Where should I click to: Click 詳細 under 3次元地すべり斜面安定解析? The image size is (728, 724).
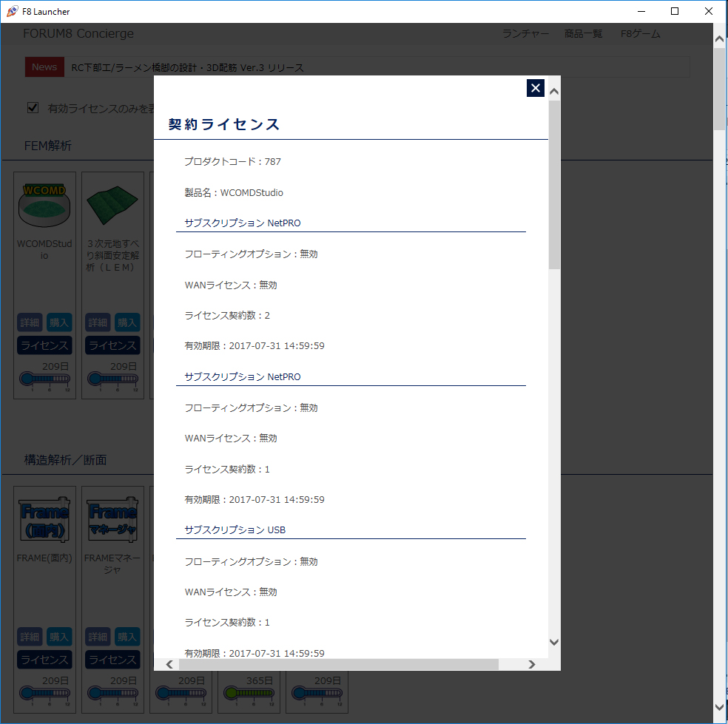point(98,322)
